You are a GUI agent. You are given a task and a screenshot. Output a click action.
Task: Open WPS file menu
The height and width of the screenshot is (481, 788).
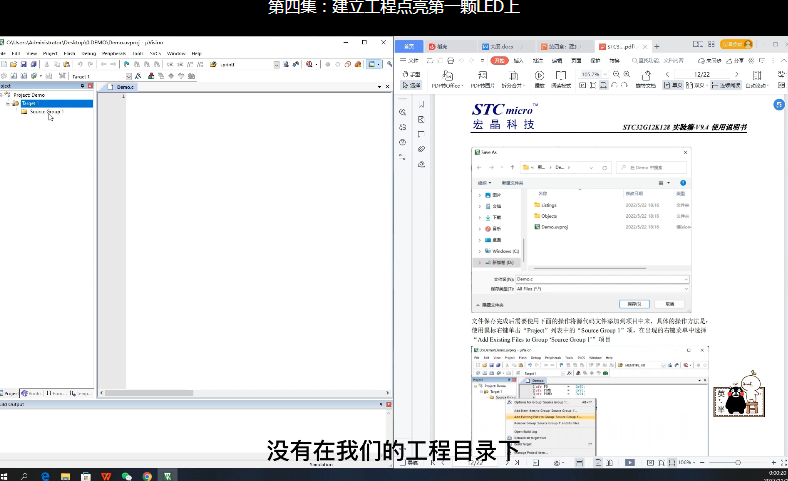point(410,60)
